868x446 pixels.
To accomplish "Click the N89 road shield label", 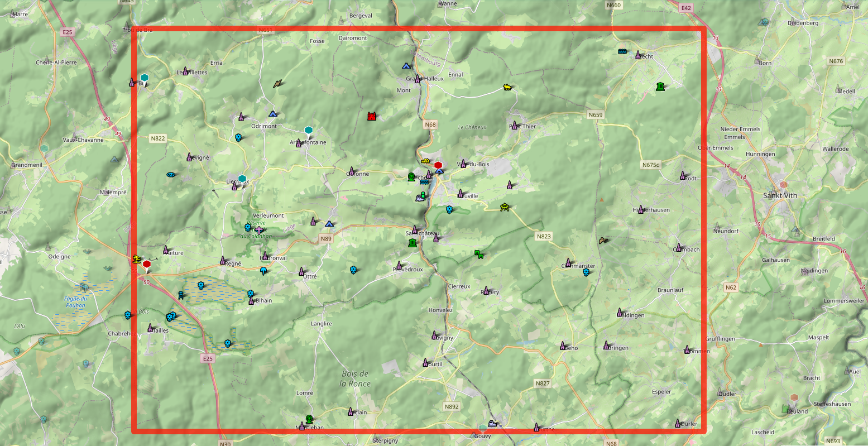I will (326, 239).
